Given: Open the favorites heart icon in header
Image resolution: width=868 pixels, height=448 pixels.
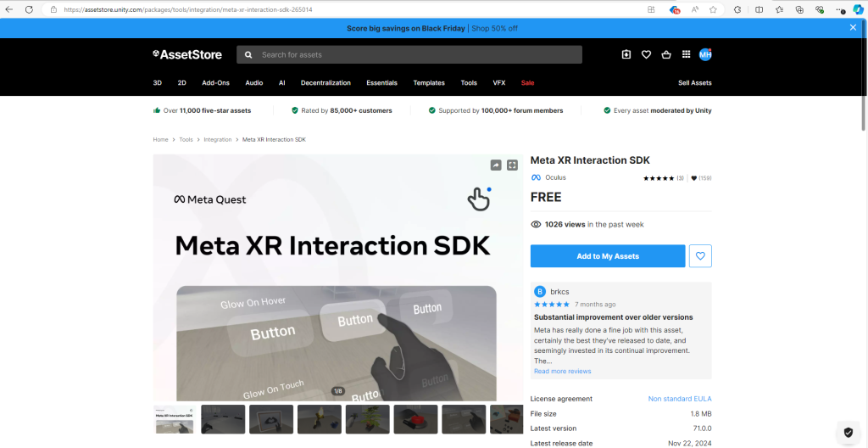Looking at the screenshot, I should [646, 54].
